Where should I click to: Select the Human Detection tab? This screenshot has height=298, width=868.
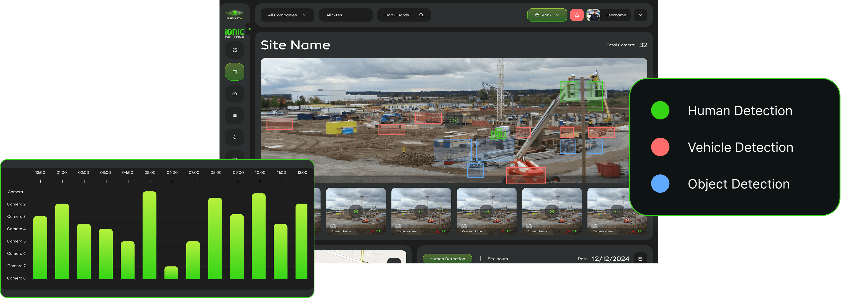(447, 259)
